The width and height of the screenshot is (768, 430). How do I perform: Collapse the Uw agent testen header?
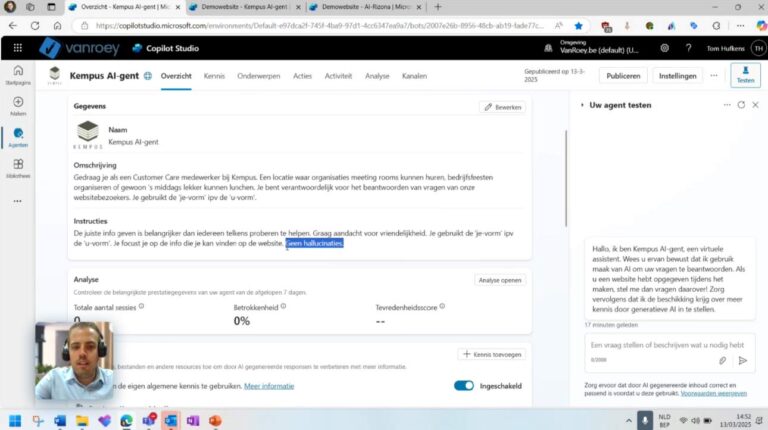click(582, 105)
